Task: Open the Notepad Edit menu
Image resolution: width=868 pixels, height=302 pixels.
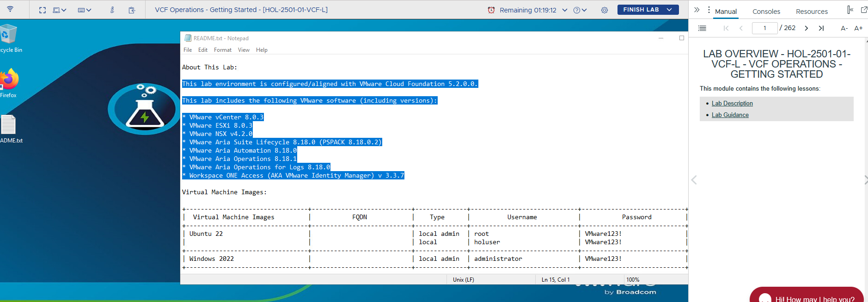Action: coord(203,50)
